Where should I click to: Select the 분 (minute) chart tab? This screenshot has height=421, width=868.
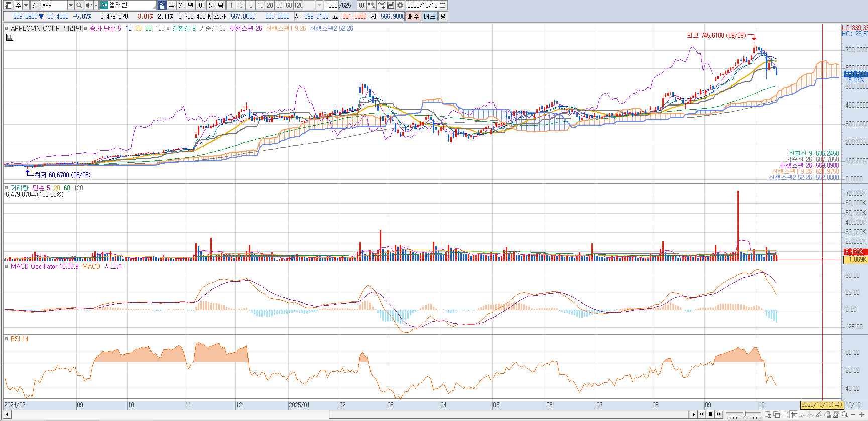pos(211,5)
